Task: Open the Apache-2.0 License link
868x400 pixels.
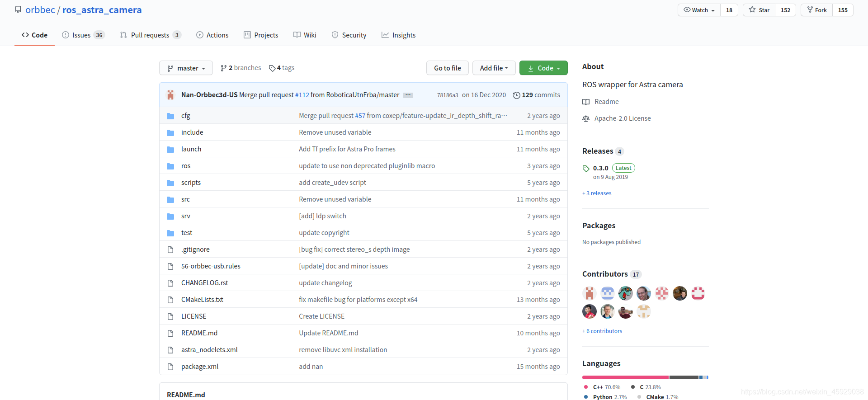Action: pyautogui.click(x=623, y=118)
